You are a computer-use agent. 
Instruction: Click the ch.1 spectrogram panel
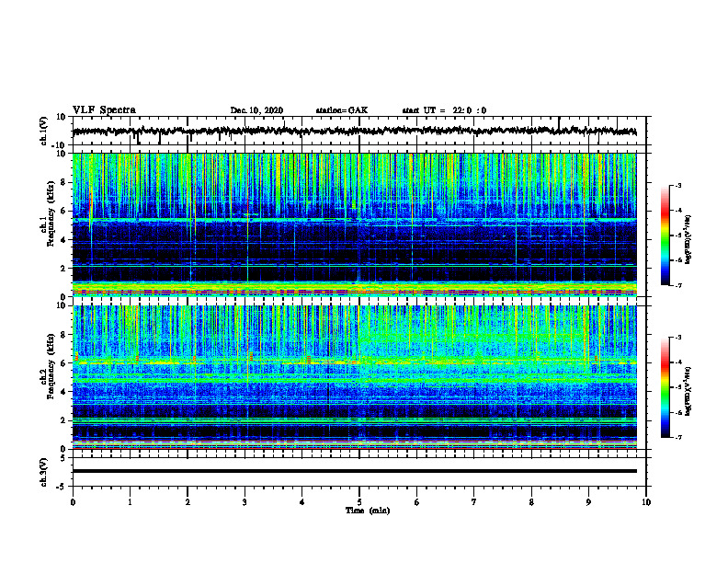pyautogui.click(x=354, y=224)
